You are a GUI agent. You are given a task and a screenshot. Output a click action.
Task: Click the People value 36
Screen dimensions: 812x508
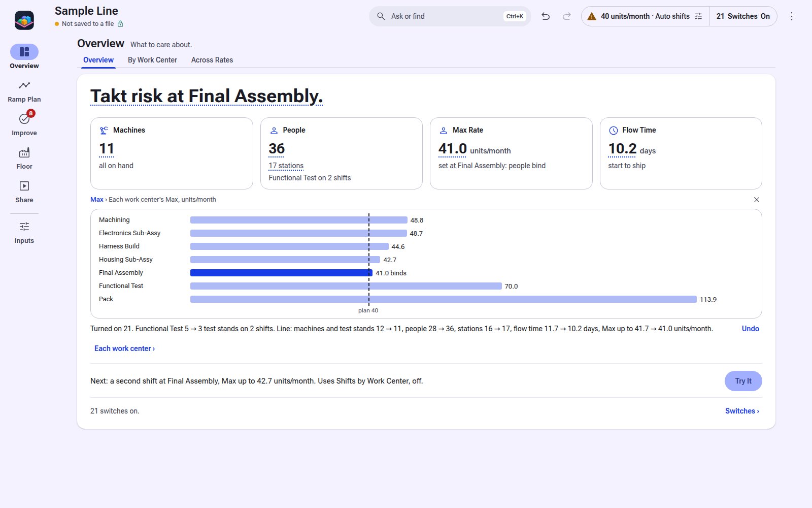pos(277,149)
